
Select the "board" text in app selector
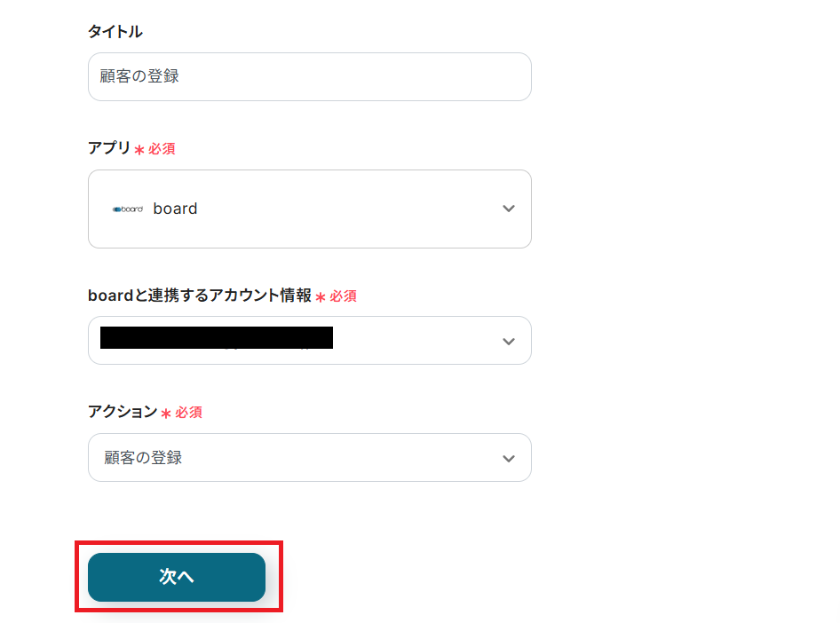[175, 209]
